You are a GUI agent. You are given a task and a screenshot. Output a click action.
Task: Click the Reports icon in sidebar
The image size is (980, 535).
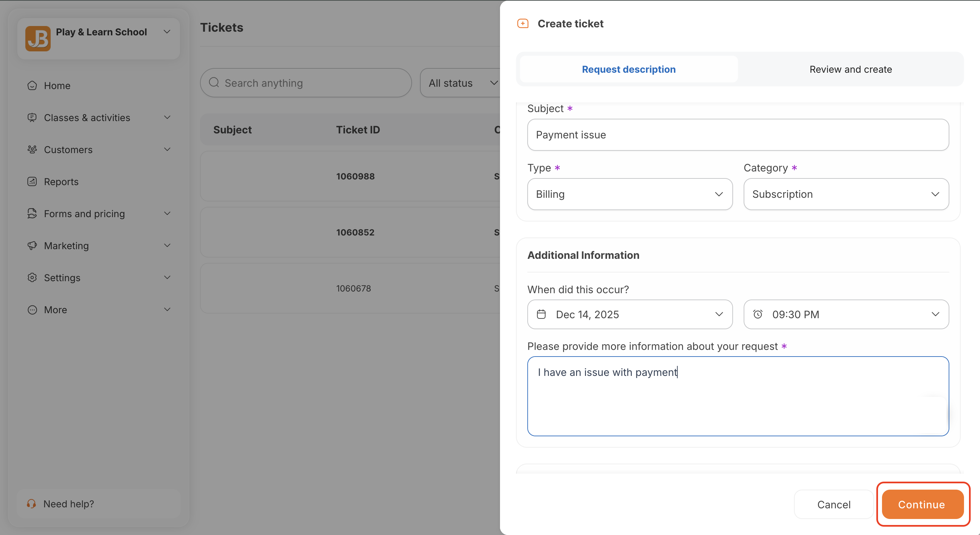32,182
